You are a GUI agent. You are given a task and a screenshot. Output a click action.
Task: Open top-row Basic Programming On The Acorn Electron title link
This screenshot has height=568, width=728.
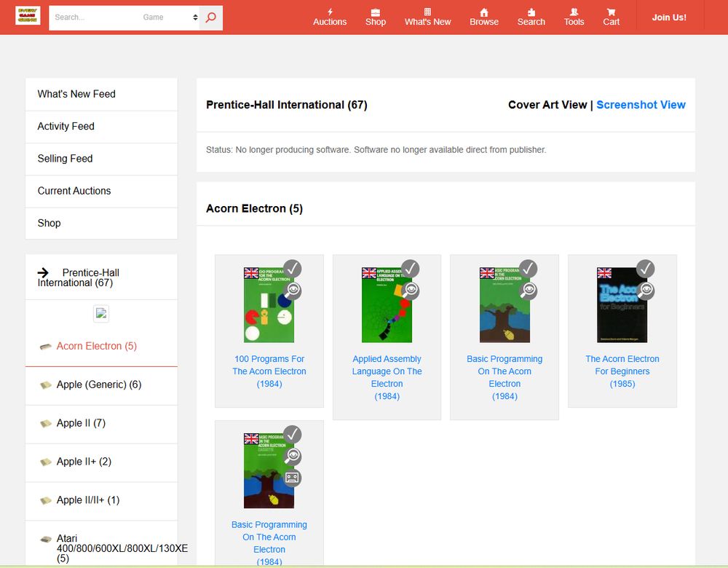click(x=505, y=378)
